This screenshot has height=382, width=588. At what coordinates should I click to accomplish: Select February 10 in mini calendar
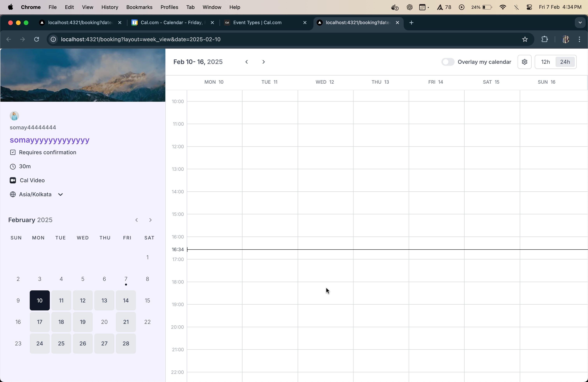[40, 301]
